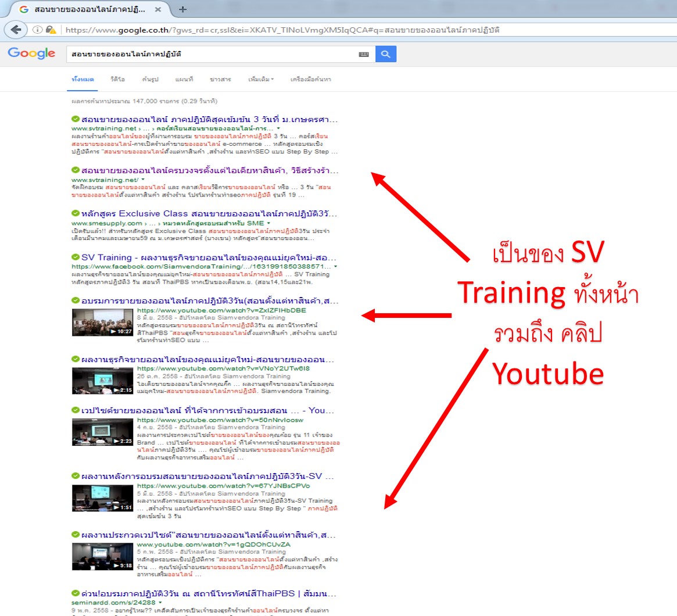Open result 'SV Training - ผลงานธุรกิจขายออนไลน์ของคุณแม่ยุคใหม่'
677x616 pixels.
tap(209, 257)
